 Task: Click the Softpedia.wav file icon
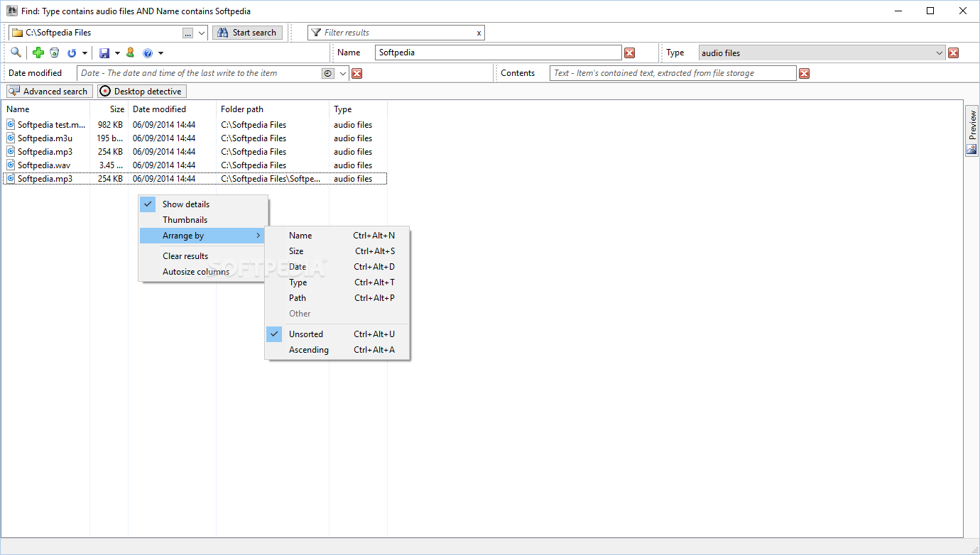pyautogui.click(x=11, y=165)
